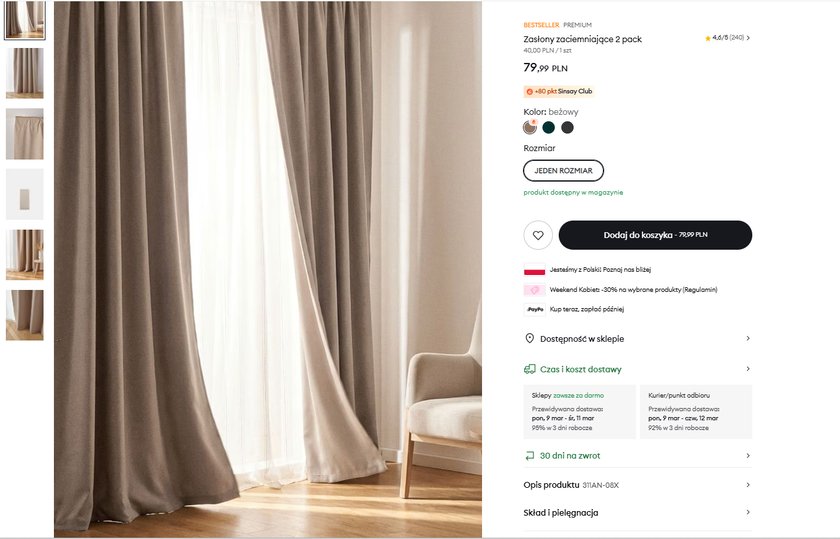This screenshot has height=539, width=840.
Task: Click the PayPo logo icon
Action: pyautogui.click(x=534, y=309)
